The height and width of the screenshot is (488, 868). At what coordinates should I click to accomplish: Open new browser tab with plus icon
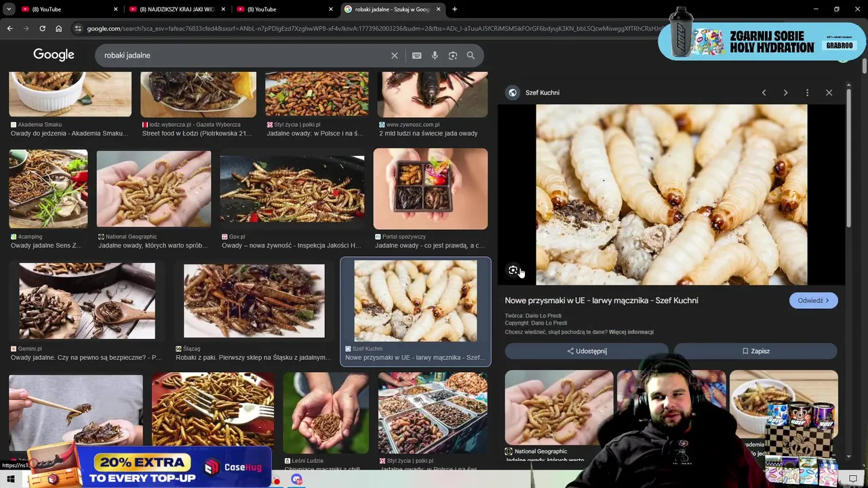[x=454, y=9]
